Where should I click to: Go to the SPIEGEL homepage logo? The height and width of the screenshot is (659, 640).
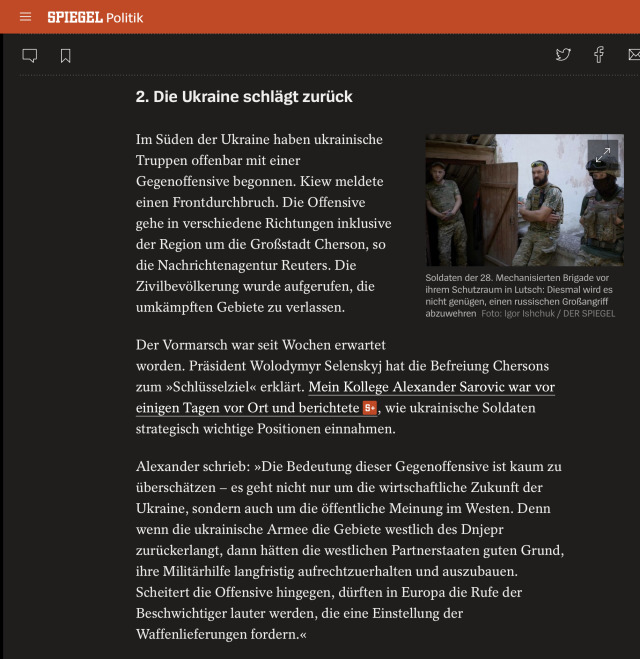[x=75, y=17]
